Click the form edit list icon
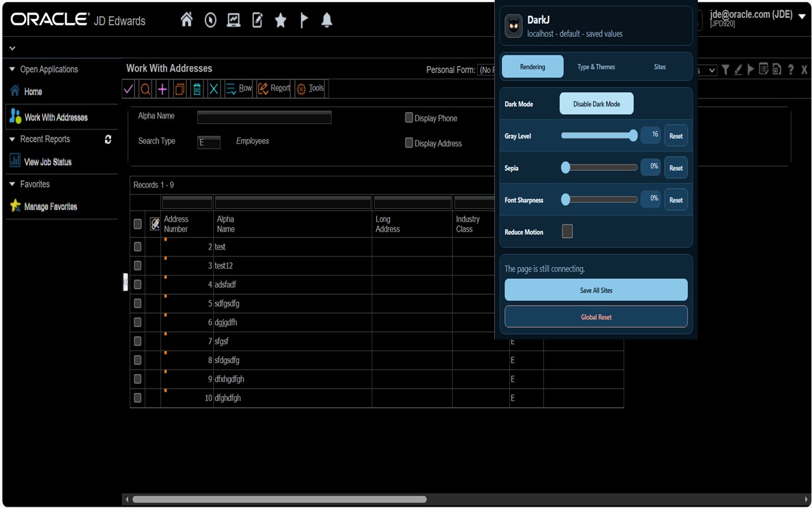The width and height of the screenshot is (812, 508). click(x=764, y=70)
